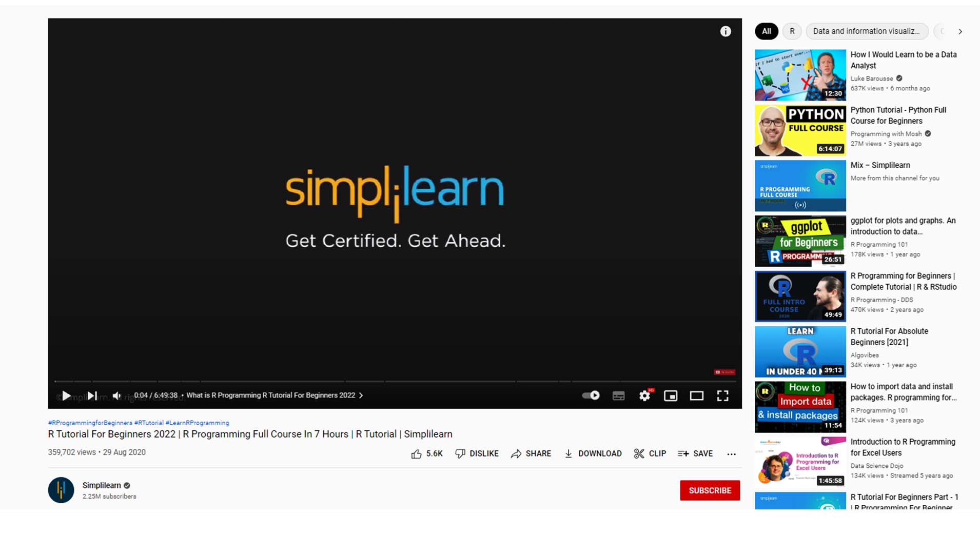Screen dimensions: 980x554
Task: Toggle subtitles/closed captions
Action: pos(618,395)
